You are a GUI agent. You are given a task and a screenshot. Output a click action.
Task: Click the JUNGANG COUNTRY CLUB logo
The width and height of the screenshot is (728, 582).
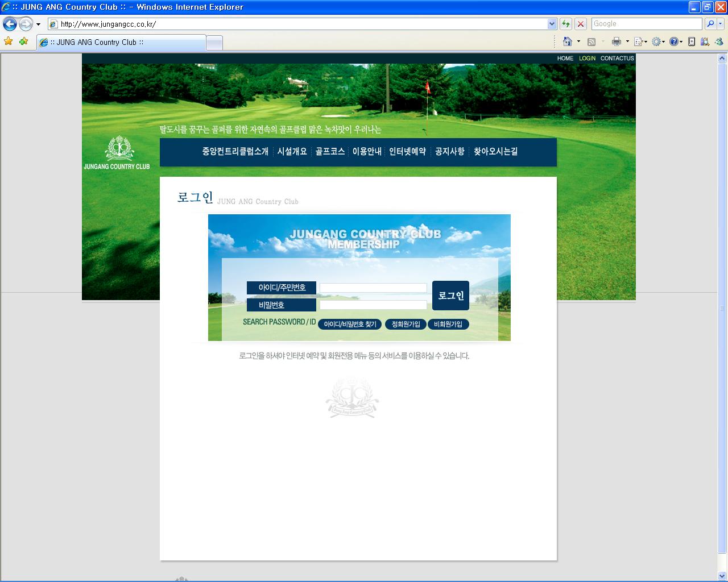tap(117, 152)
